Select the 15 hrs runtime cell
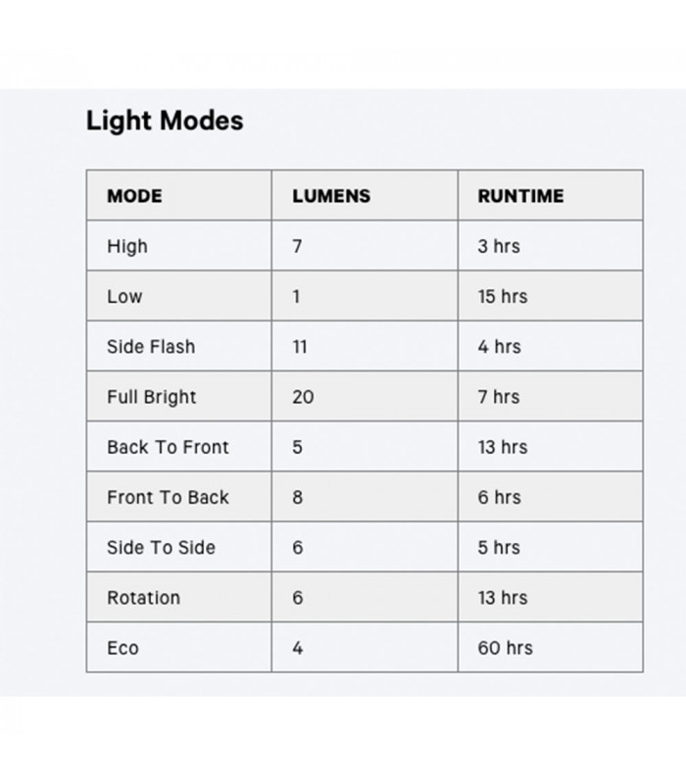The width and height of the screenshot is (686, 784). [502, 297]
